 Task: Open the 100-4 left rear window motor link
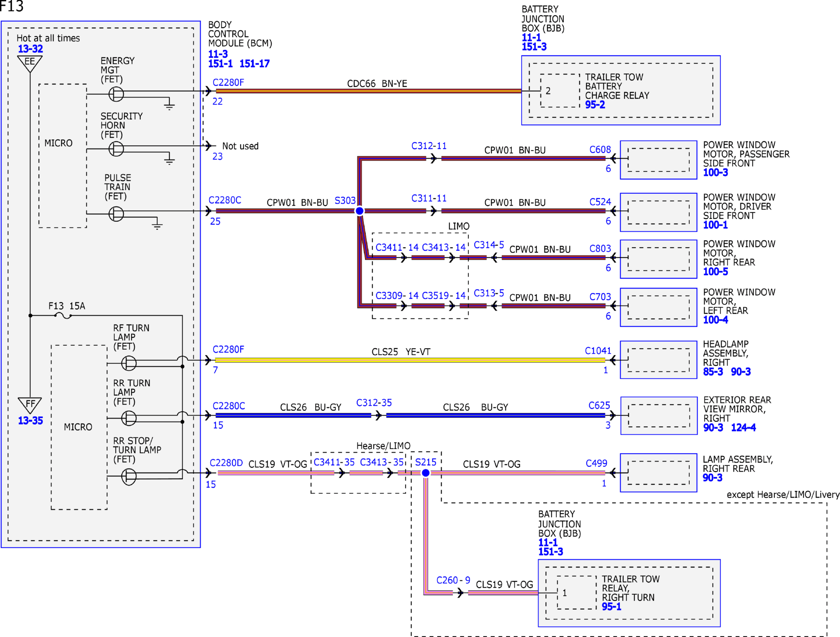coord(716,320)
